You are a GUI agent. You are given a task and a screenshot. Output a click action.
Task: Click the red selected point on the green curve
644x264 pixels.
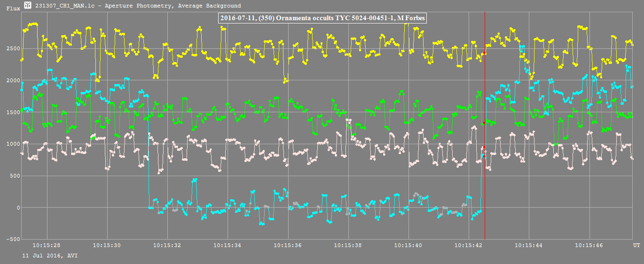[484, 123]
